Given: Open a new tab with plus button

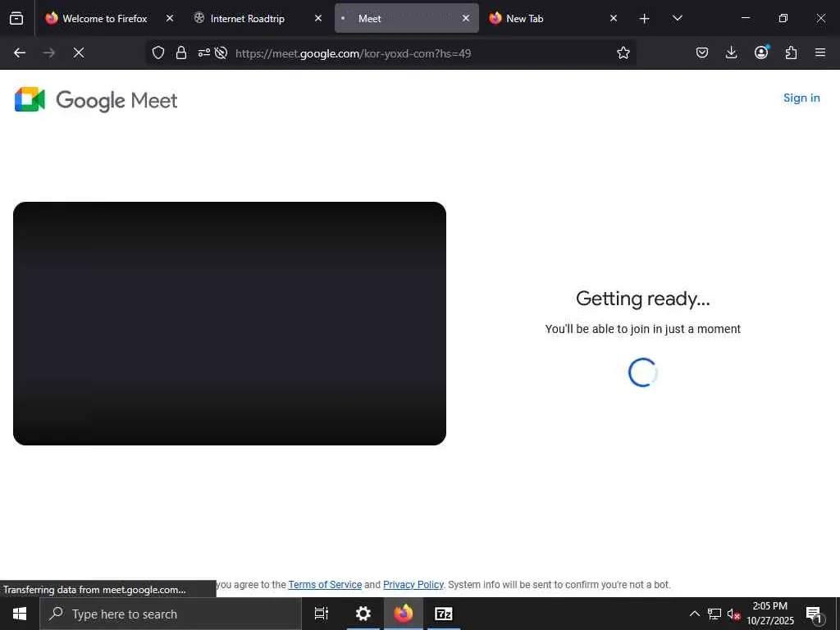Looking at the screenshot, I should tap(645, 19).
